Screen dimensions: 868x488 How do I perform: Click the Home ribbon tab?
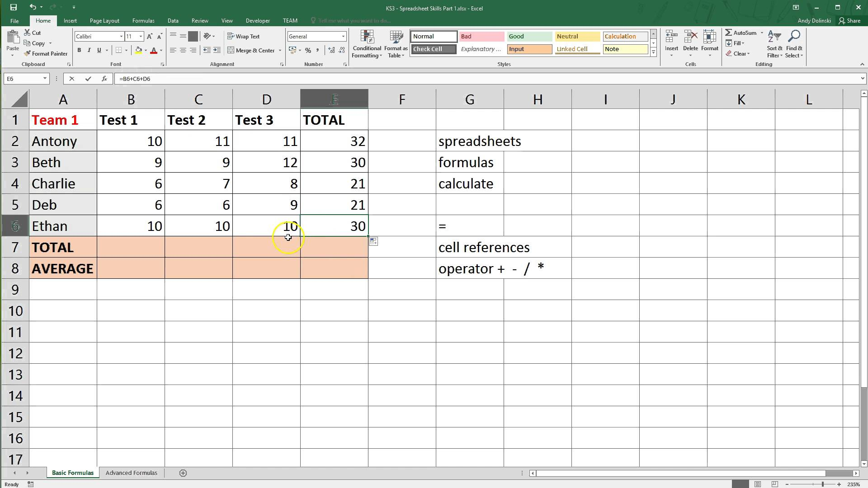(42, 20)
